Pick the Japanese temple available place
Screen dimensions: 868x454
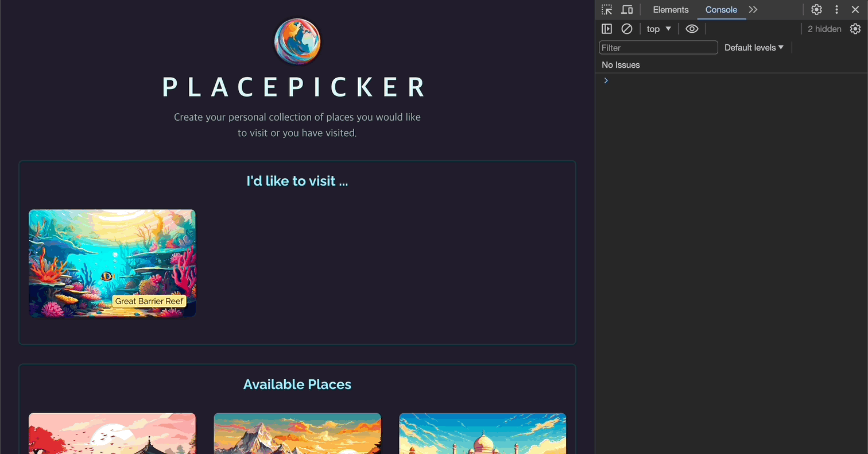(112, 433)
